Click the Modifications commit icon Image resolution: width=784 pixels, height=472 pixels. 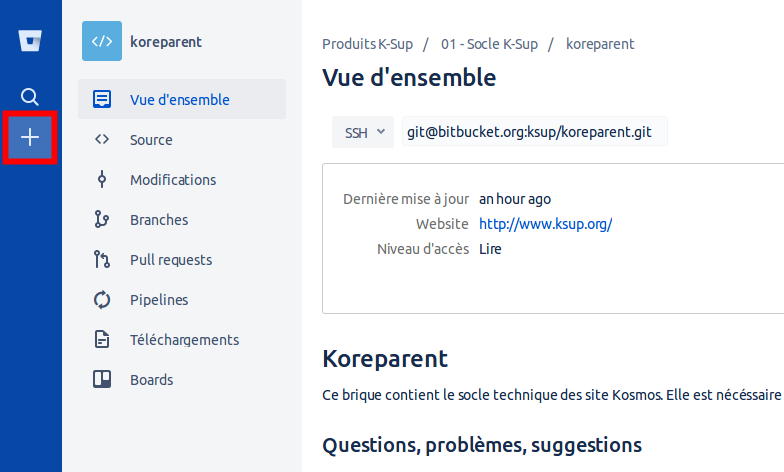(102, 179)
